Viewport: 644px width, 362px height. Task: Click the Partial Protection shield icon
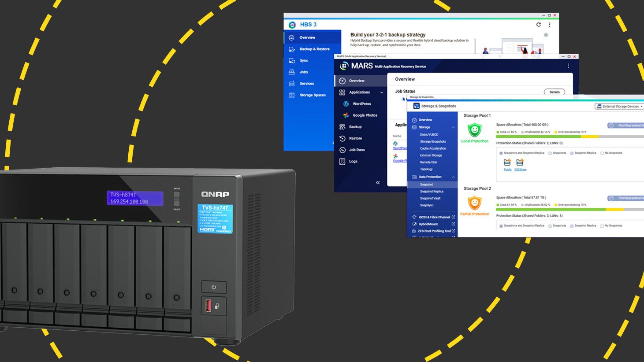click(474, 203)
